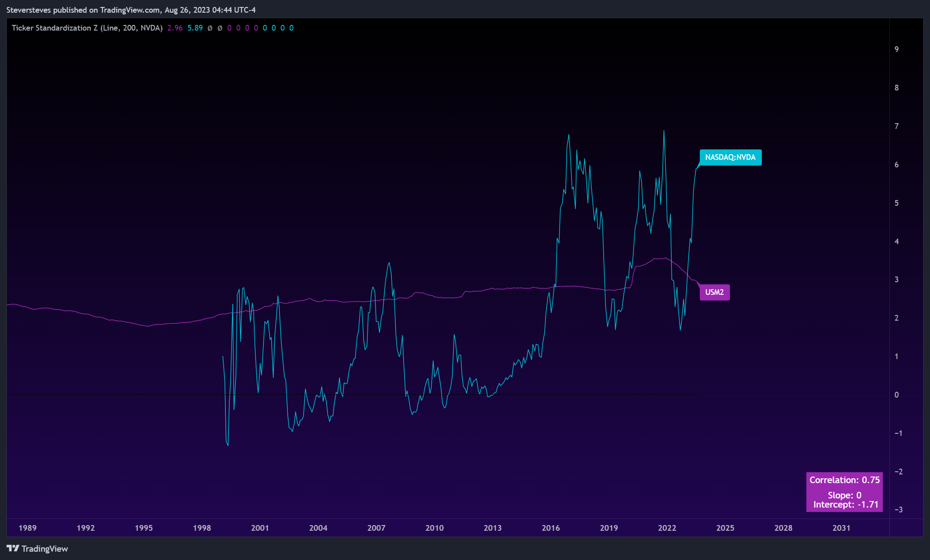Click the −3 value on price scale
The height and width of the screenshot is (560, 930).
898,510
